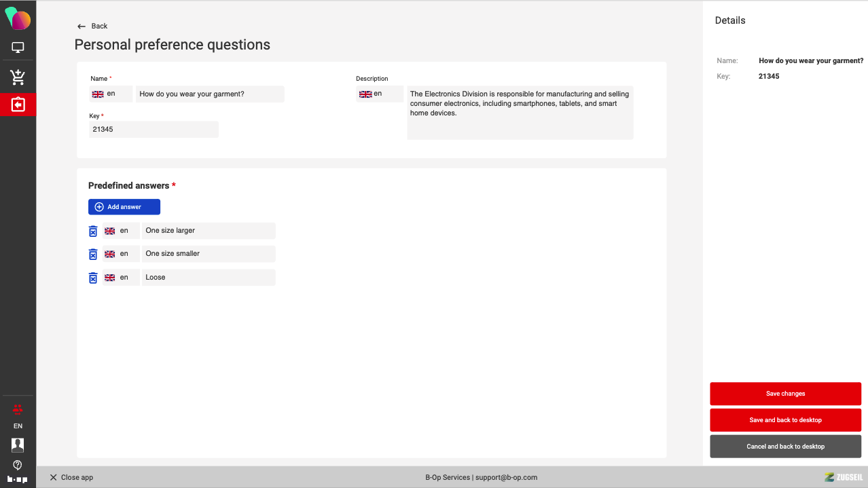Screen dimensions: 868x488
Task: Open language selector for "Loose" answer
Action: pos(121,278)
